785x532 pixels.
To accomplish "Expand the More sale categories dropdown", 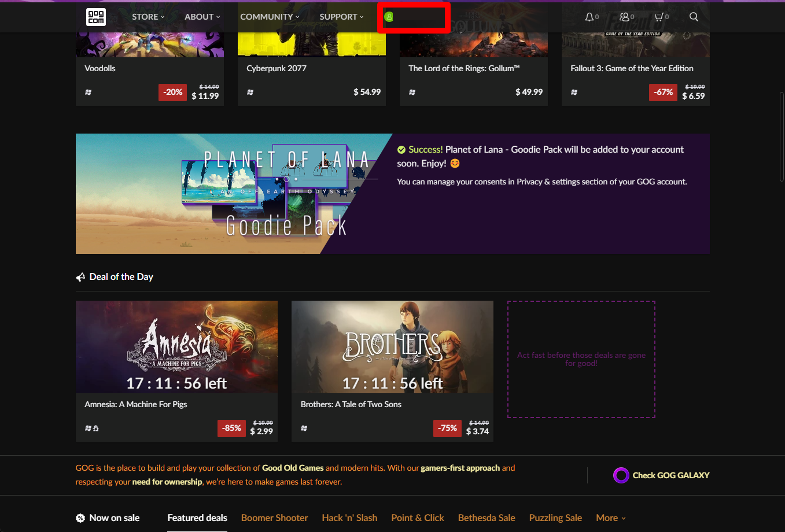I will [x=611, y=518].
